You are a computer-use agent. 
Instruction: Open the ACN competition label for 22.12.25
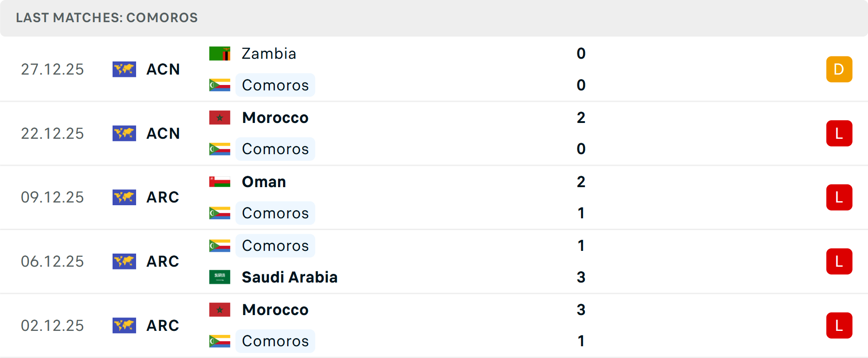[163, 133]
